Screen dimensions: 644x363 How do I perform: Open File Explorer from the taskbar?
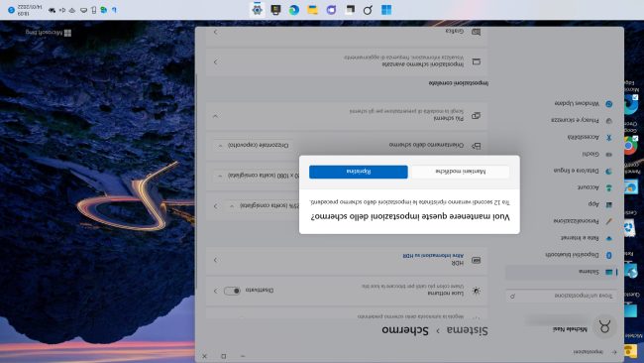[x=312, y=10]
